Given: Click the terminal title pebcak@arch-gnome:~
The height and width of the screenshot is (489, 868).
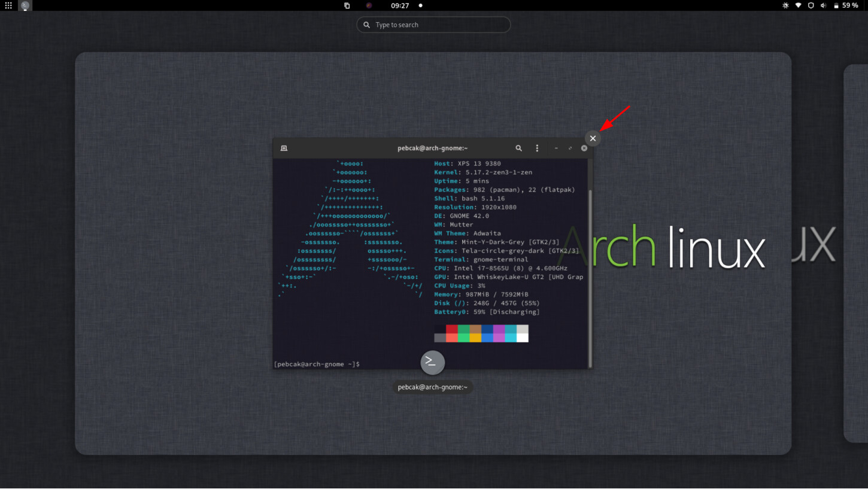Looking at the screenshot, I should point(432,148).
